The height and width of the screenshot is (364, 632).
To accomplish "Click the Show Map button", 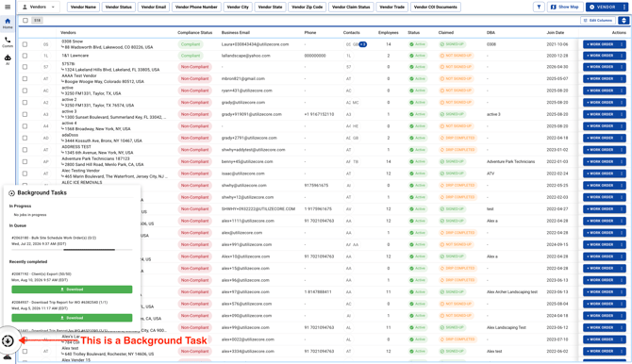I will tap(565, 7).
